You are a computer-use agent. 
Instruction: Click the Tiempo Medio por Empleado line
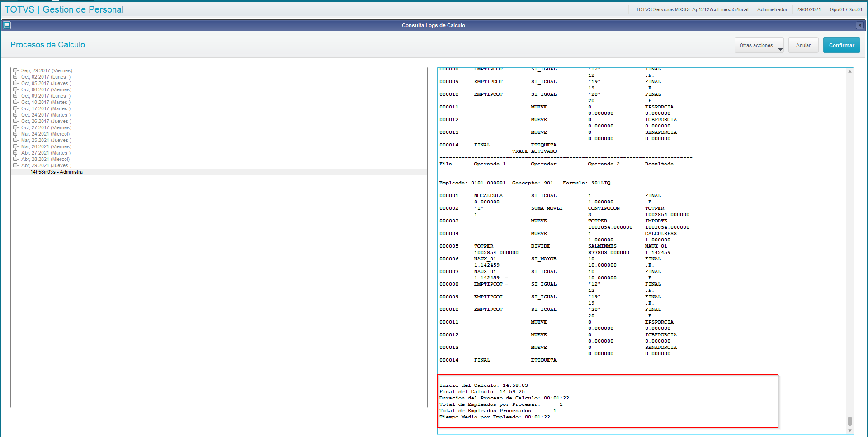[x=495, y=417]
